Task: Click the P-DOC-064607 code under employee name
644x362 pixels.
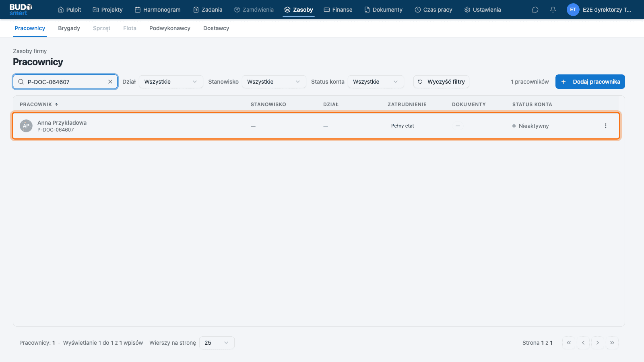Action: point(56,130)
